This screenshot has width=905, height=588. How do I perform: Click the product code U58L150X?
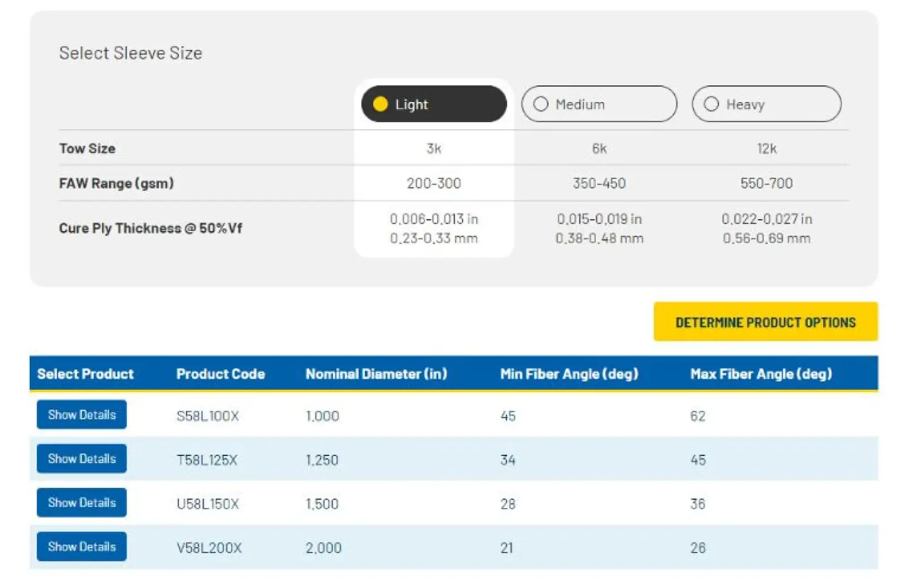(208, 504)
